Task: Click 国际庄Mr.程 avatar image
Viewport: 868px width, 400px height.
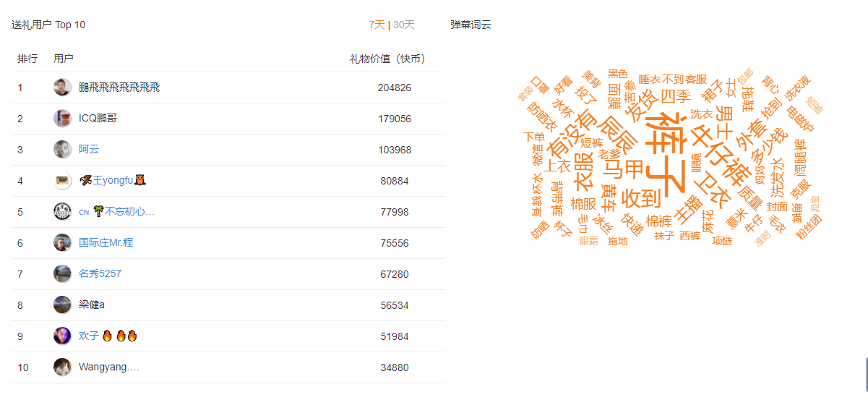Action: 62,243
